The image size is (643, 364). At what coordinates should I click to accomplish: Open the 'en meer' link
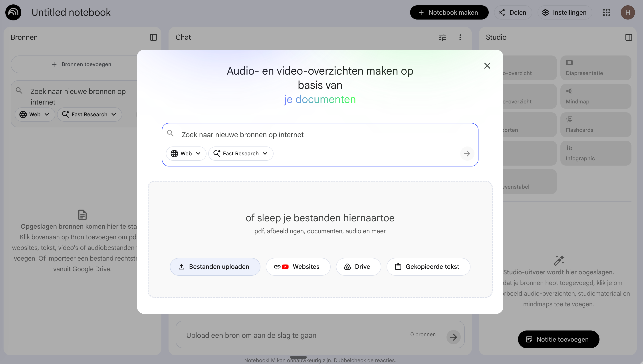pos(374,231)
